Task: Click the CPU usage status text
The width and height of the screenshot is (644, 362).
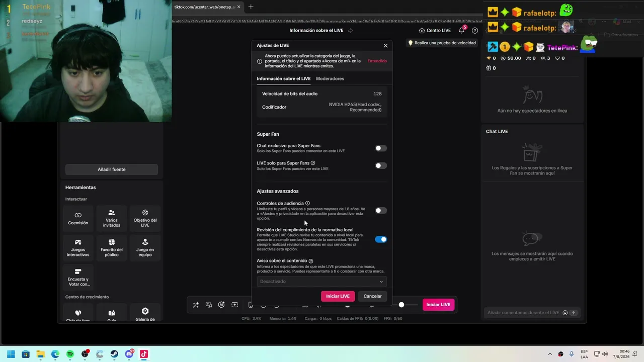Action: (x=251, y=318)
